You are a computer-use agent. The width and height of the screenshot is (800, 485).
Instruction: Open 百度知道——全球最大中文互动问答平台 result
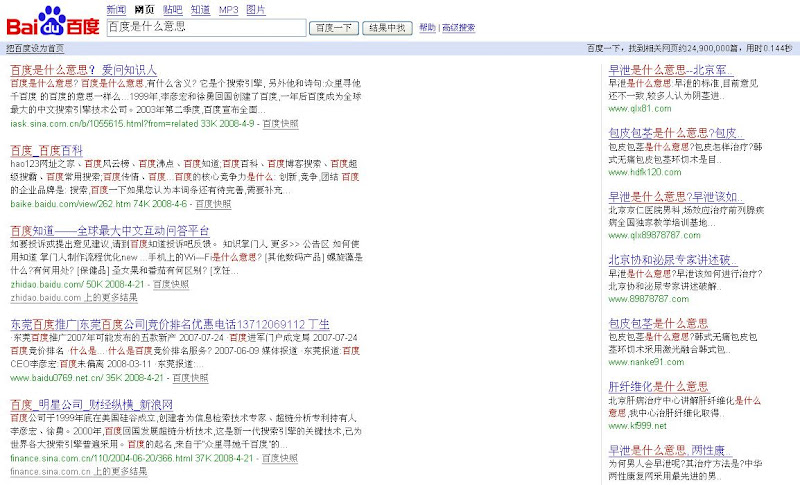110,231
